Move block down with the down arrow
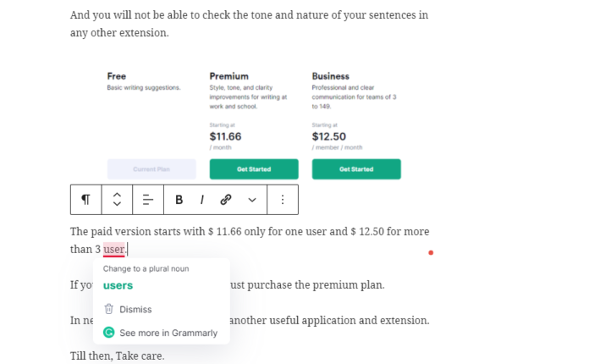The height and width of the screenshot is (364, 589). point(117,204)
